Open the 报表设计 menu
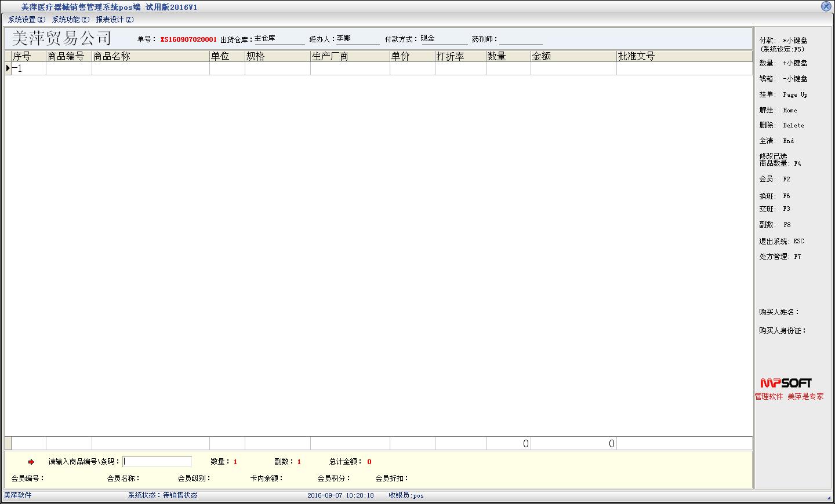This screenshot has width=835, height=504. (115, 20)
